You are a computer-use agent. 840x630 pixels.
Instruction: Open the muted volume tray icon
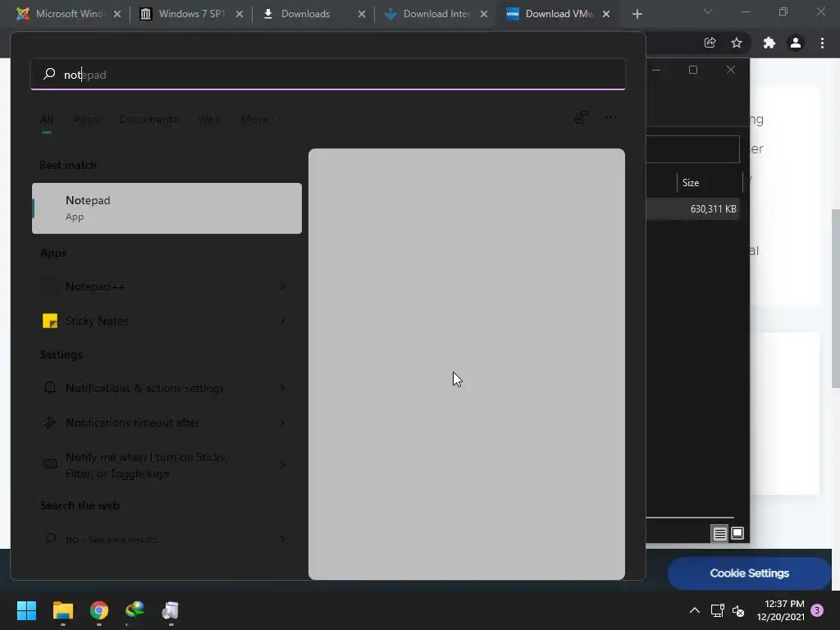tap(738, 610)
